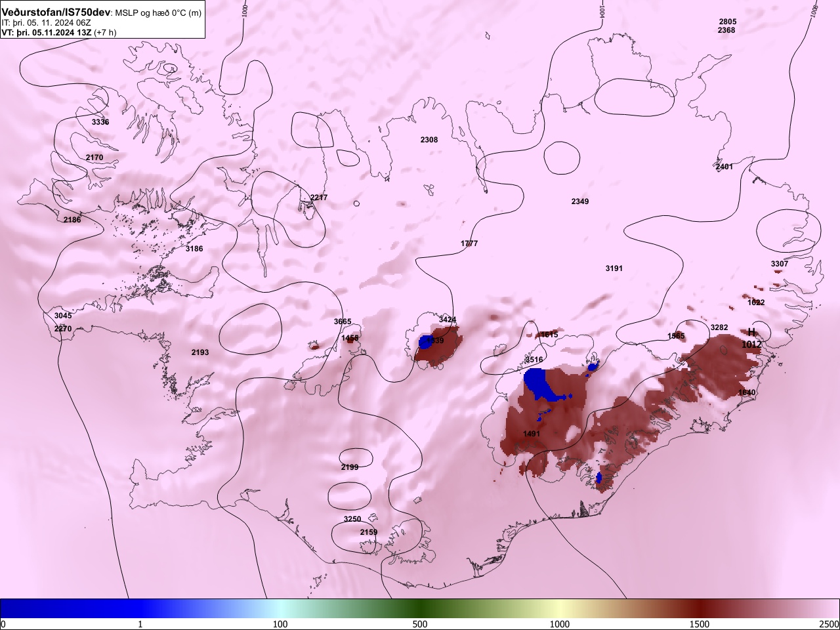Click the dark green colorbar segment
The height and width of the screenshot is (630, 840).
pos(420,608)
